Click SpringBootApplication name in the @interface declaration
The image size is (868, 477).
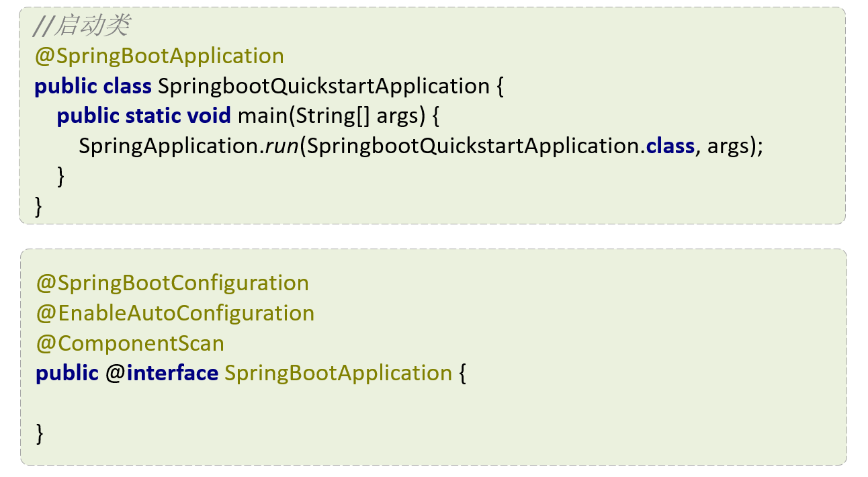coord(338,373)
